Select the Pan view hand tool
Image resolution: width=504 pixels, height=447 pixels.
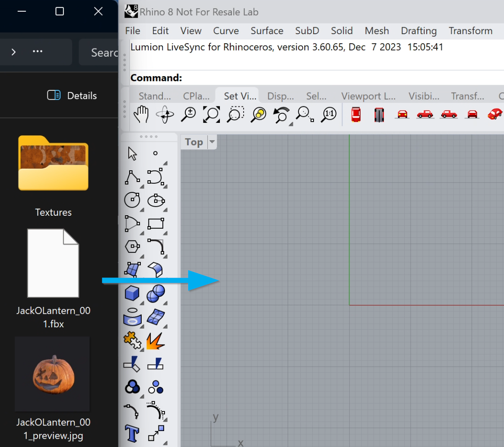[141, 115]
